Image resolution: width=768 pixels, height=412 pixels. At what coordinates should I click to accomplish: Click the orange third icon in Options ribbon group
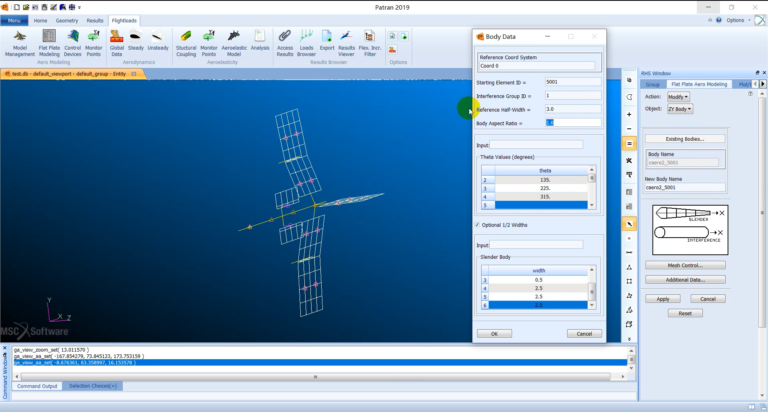(392, 49)
